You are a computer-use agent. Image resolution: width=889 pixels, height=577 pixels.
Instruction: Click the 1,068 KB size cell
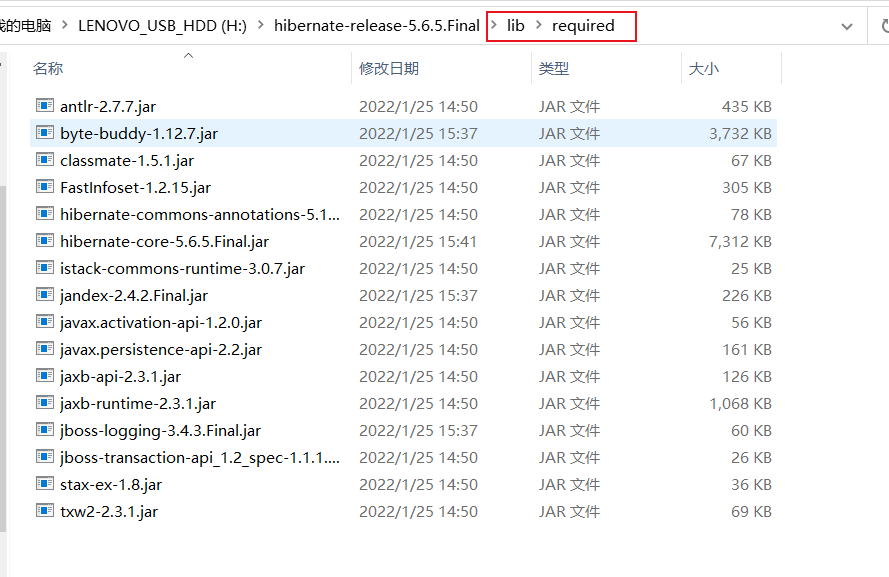pyautogui.click(x=740, y=404)
